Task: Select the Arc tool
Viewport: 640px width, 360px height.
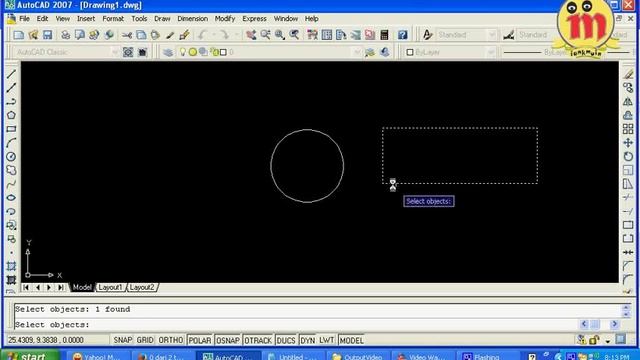Action: click(x=11, y=143)
